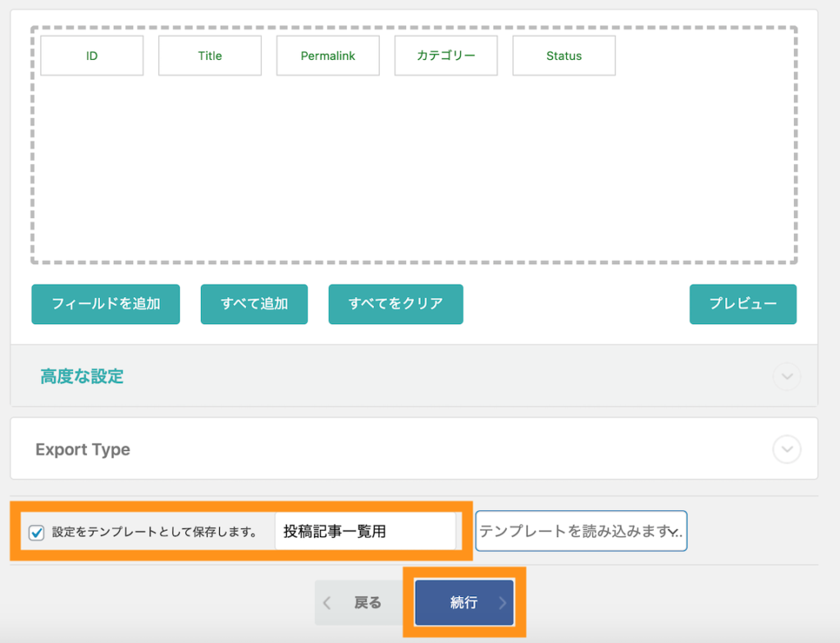This screenshot has height=643, width=840.
Task: Click the chevron on 高度な設定 section
Action: [786, 376]
